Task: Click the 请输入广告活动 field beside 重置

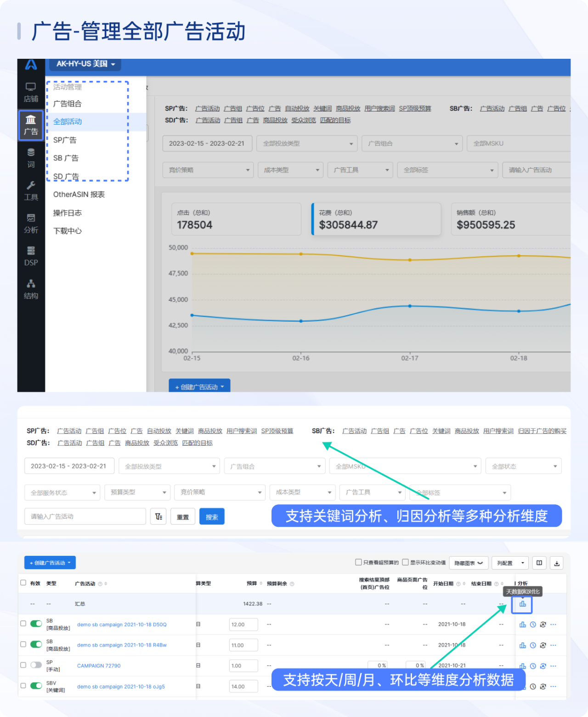Action: click(85, 517)
